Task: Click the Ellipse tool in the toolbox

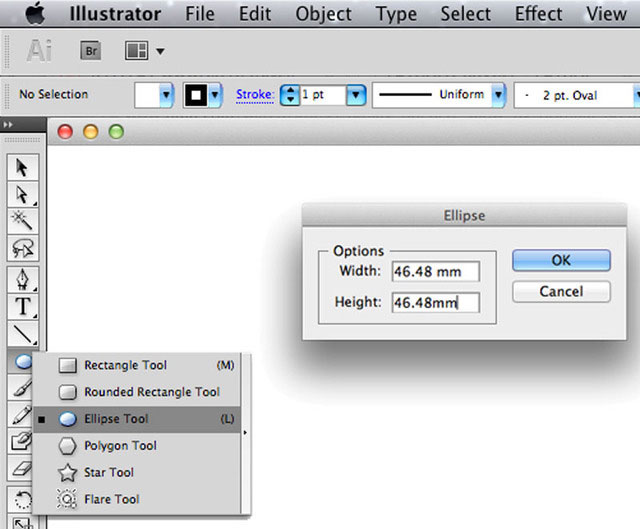Action: pyautogui.click(x=20, y=361)
